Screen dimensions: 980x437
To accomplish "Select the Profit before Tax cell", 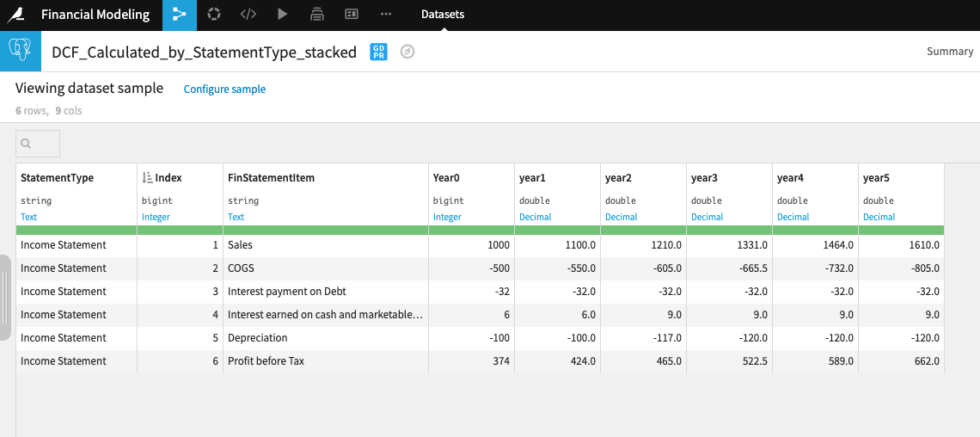I will tap(326, 360).
